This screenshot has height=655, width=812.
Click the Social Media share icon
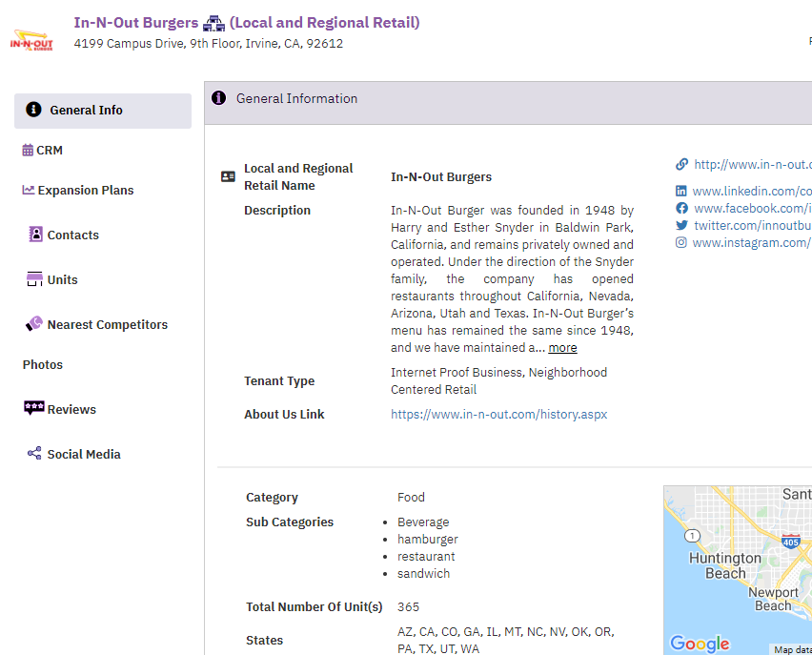pyautogui.click(x=34, y=454)
